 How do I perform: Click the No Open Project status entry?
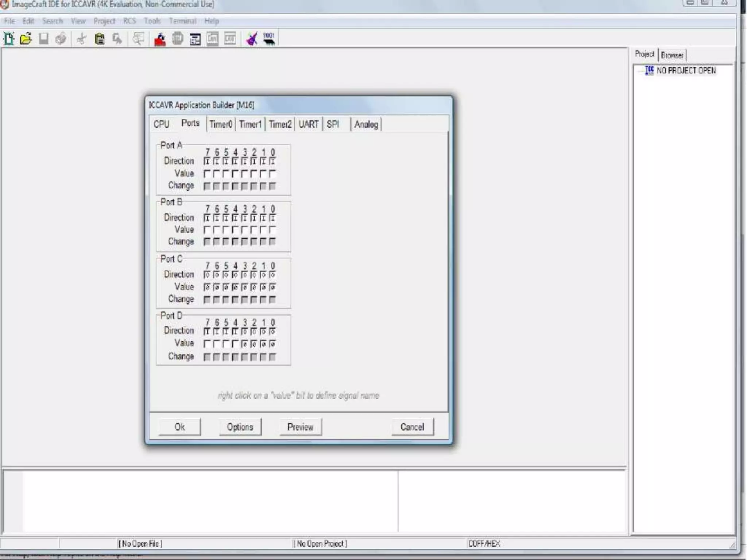pos(320,544)
